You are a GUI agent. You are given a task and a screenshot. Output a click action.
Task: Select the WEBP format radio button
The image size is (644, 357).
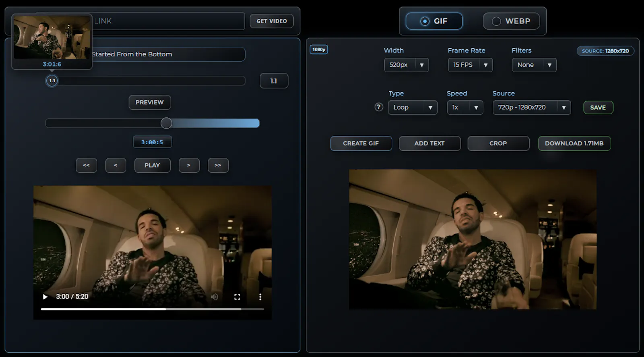[511, 21]
